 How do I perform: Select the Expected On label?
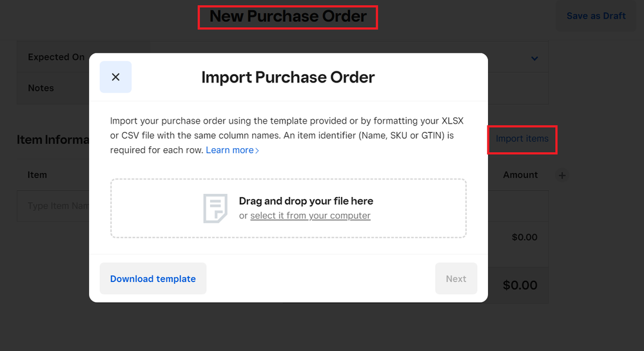tap(56, 57)
